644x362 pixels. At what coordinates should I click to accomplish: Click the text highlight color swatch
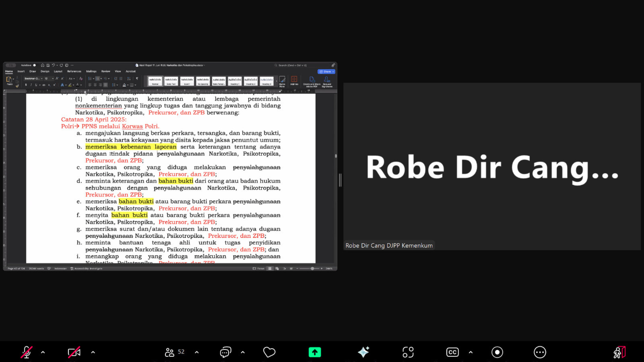point(70,85)
